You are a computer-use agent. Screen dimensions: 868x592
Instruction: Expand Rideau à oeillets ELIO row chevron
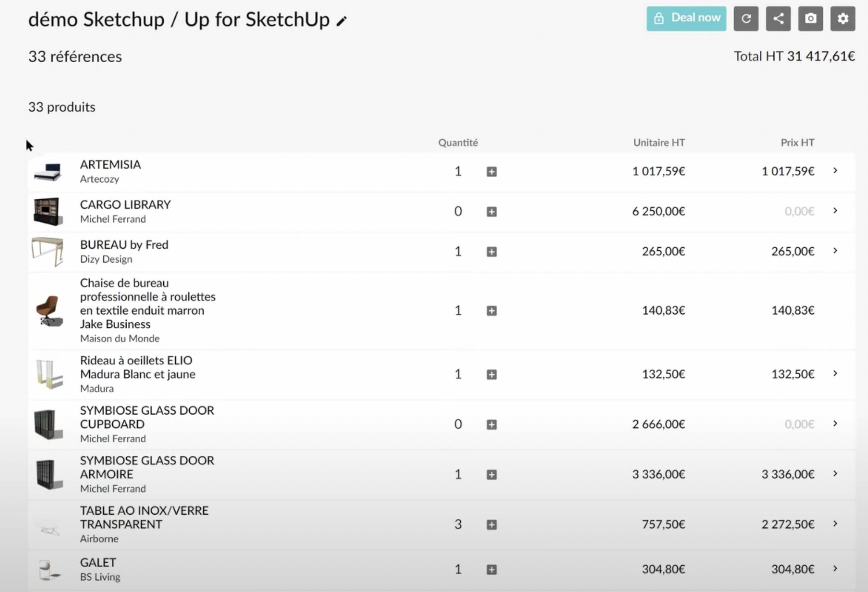pyautogui.click(x=835, y=373)
